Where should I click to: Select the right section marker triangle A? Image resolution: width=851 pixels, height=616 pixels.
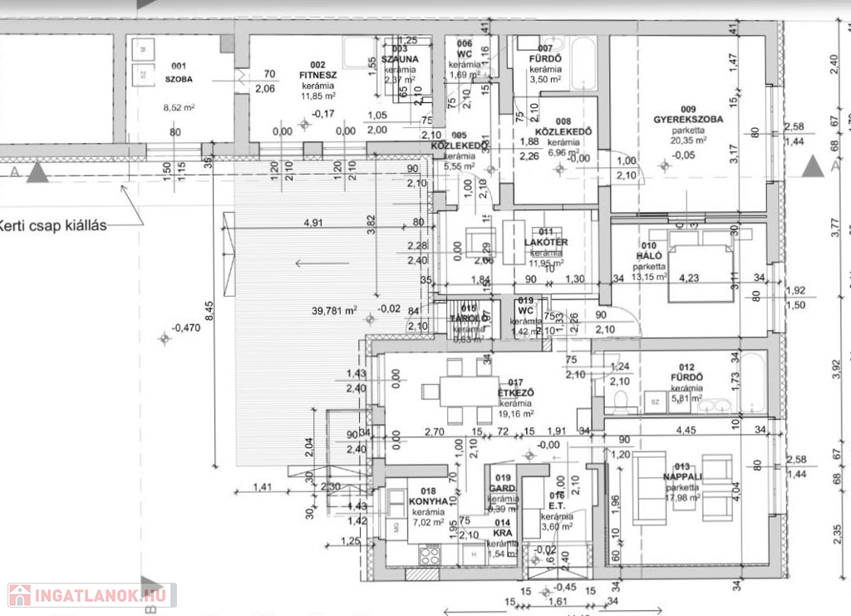click(813, 167)
